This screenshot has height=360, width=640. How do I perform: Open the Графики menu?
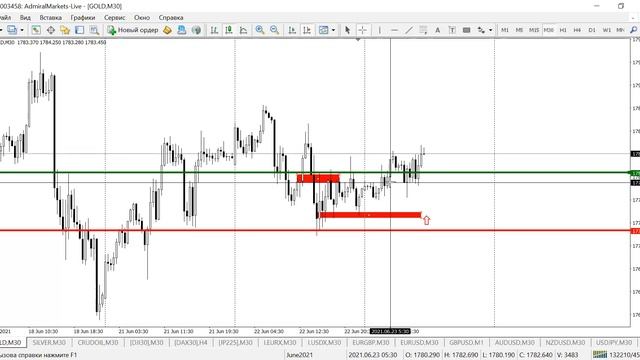pos(83,18)
